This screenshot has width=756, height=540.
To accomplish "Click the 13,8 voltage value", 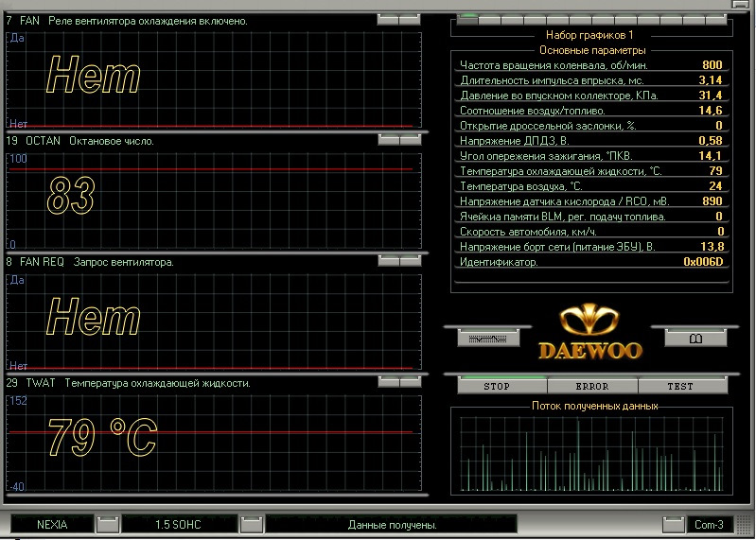I will [712, 247].
